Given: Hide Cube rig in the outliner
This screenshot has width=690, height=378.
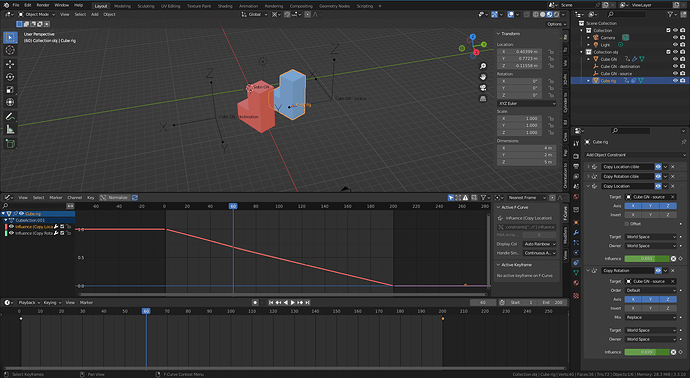Looking at the screenshot, I should pyautogui.click(x=675, y=81).
